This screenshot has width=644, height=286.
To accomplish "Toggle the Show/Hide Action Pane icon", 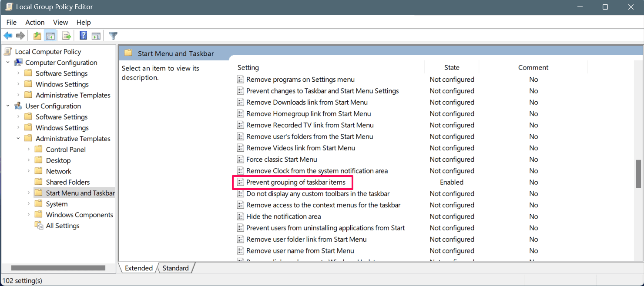I will coord(96,36).
